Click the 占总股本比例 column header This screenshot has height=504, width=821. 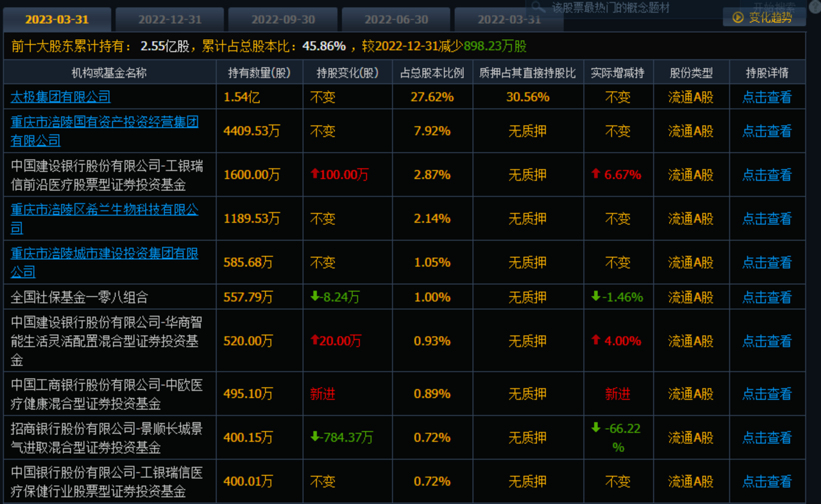[x=432, y=72]
